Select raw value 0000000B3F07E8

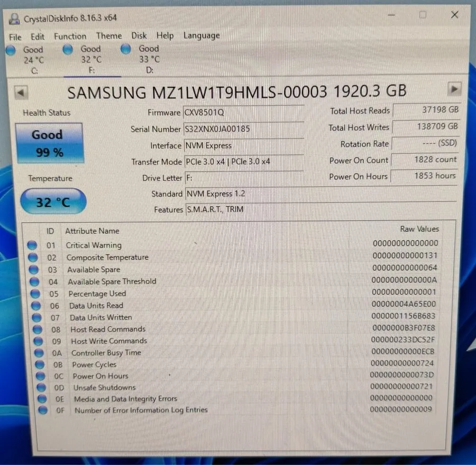pyautogui.click(x=404, y=327)
